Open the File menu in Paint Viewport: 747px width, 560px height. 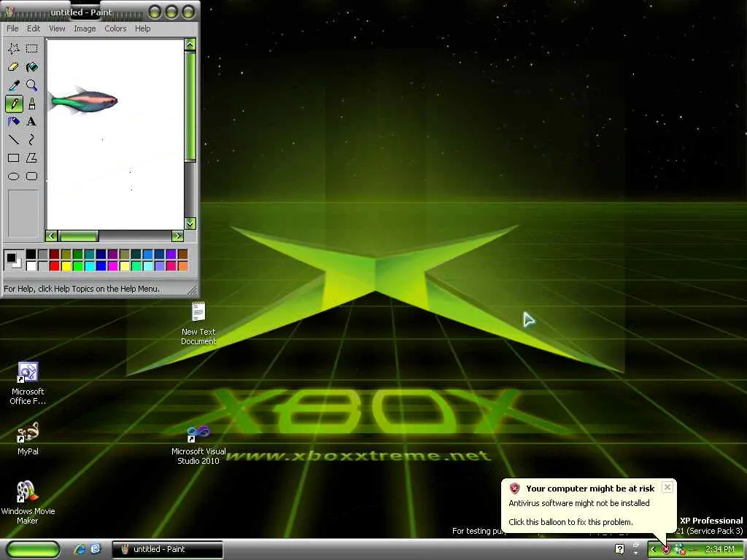[12, 28]
